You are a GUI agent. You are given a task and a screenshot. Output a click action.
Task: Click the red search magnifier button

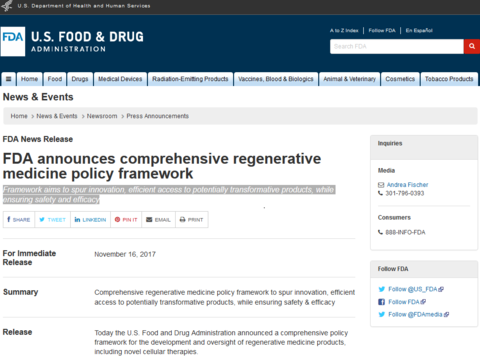pyautogui.click(x=472, y=46)
